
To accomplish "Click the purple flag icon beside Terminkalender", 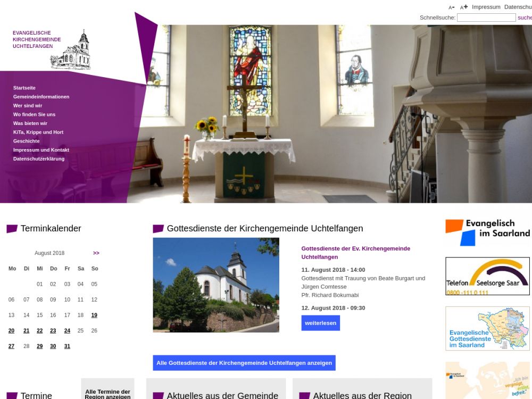I will 12,229.
